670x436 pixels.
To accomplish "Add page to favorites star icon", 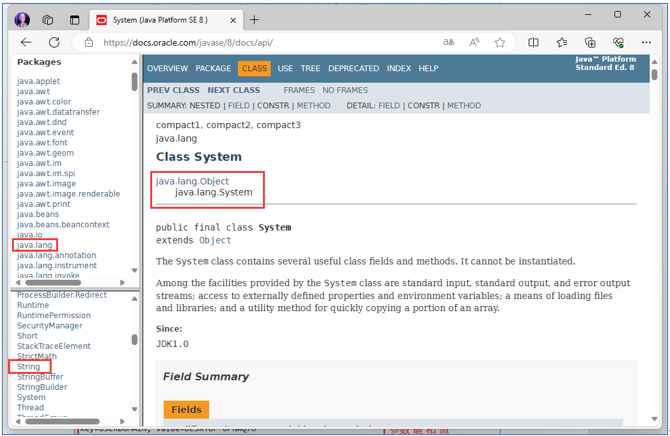I will [500, 42].
